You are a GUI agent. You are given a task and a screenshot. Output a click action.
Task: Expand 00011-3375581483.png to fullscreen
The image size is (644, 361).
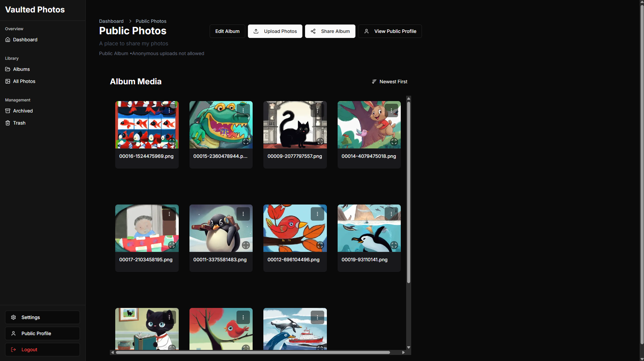click(x=246, y=245)
